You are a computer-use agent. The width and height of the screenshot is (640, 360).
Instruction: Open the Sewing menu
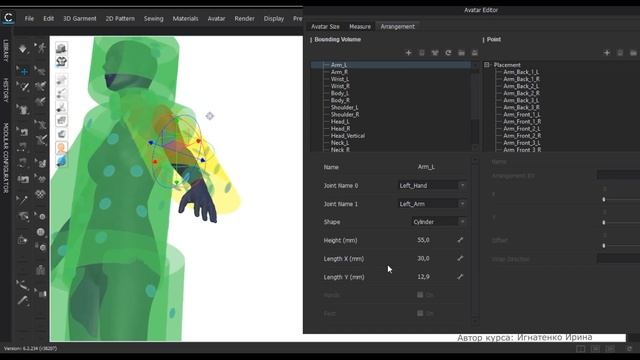tap(153, 18)
